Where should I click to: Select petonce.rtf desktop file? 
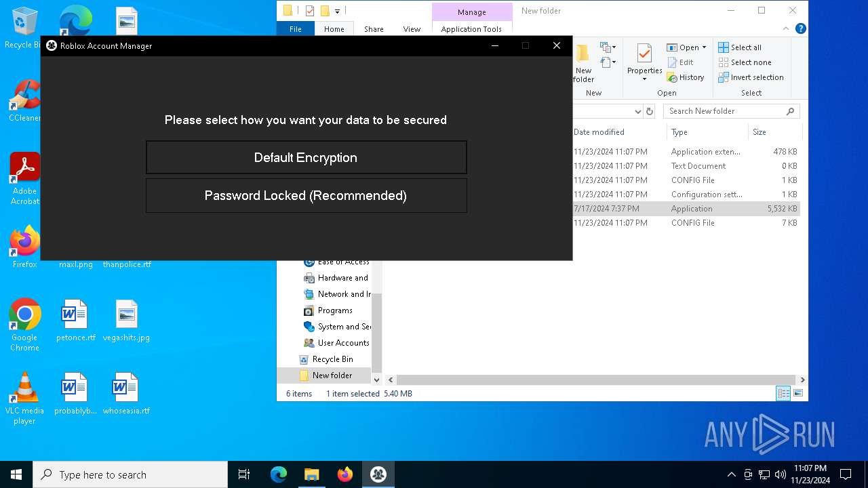click(75, 321)
